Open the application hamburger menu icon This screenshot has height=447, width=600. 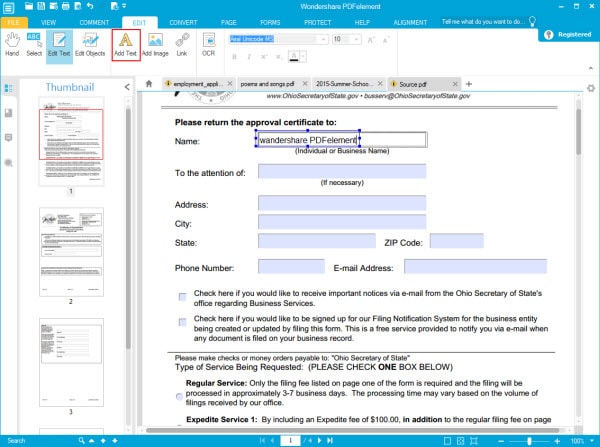point(8,7)
